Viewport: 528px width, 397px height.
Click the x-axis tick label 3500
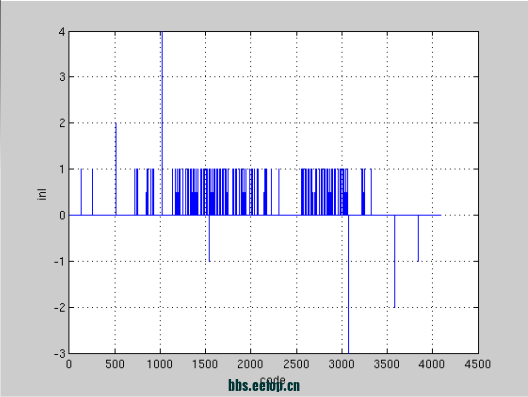(x=387, y=364)
